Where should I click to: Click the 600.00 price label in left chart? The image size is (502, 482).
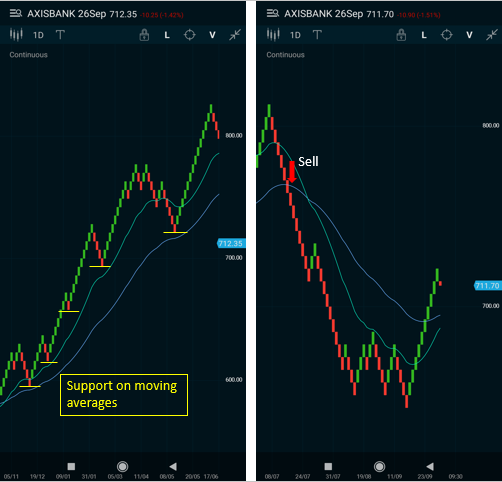pos(234,380)
